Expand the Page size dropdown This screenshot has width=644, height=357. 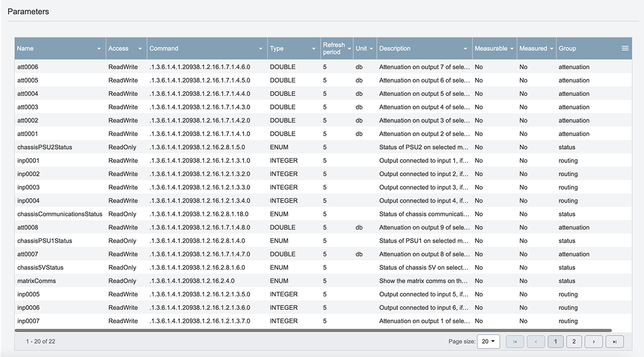pos(488,341)
